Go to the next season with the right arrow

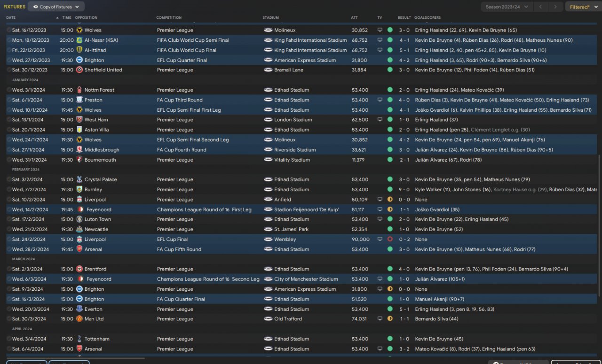pyautogui.click(x=556, y=7)
